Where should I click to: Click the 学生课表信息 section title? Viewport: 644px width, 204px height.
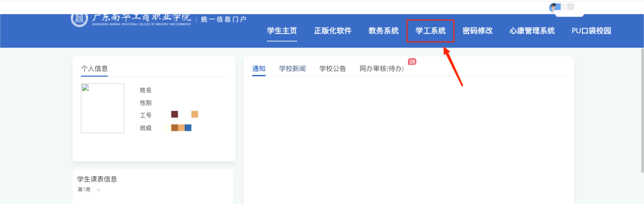point(97,179)
